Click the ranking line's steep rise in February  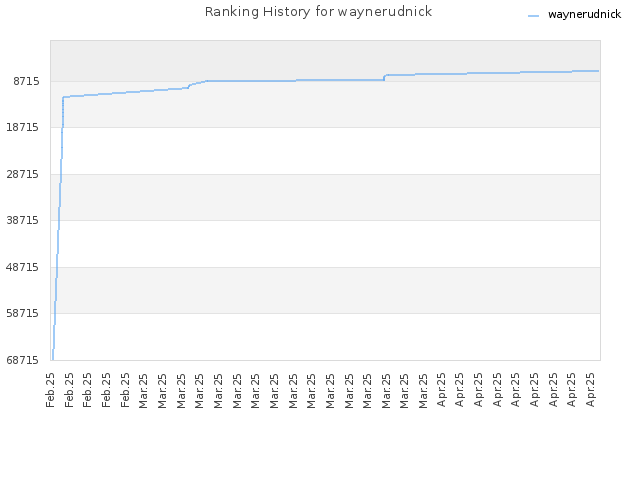(x=58, y=229)
